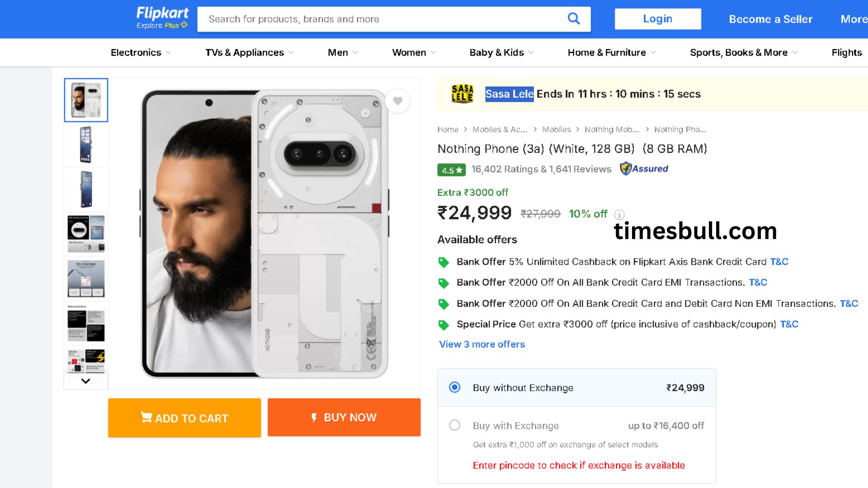Select Buy without Exchange option
This screenshot has height=488, width=868.
click(x=454, y=387)
